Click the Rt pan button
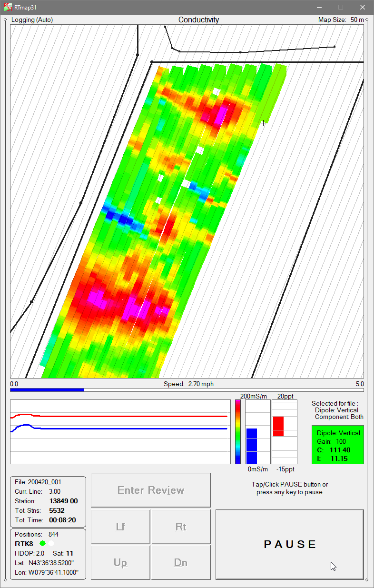Viewport: 374px width, 588px height. pyautogui.click(x=180, y=527)
